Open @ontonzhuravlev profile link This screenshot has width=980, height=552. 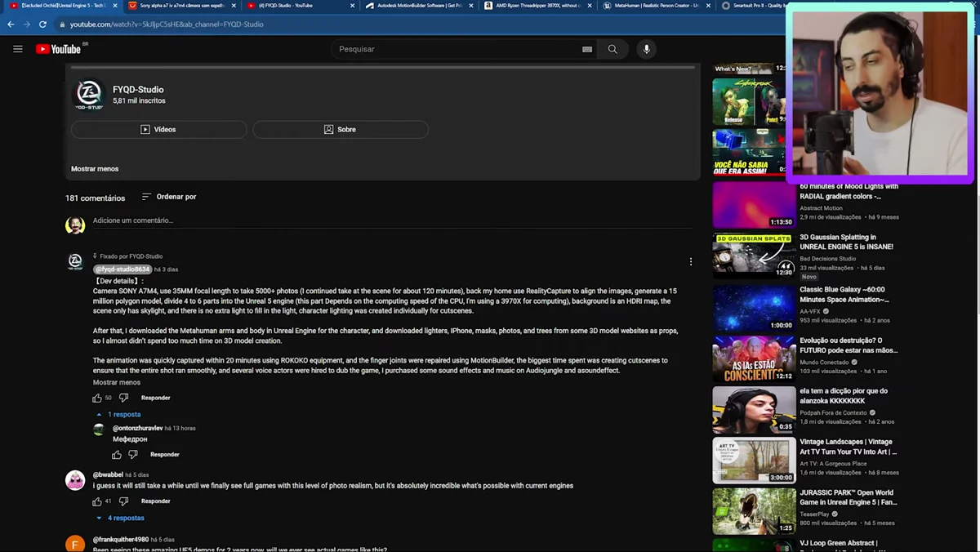coord(138,428)
